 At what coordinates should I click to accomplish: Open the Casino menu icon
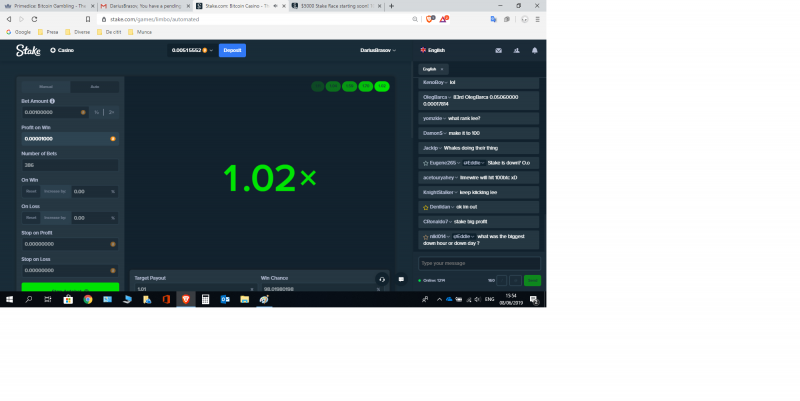53,50
